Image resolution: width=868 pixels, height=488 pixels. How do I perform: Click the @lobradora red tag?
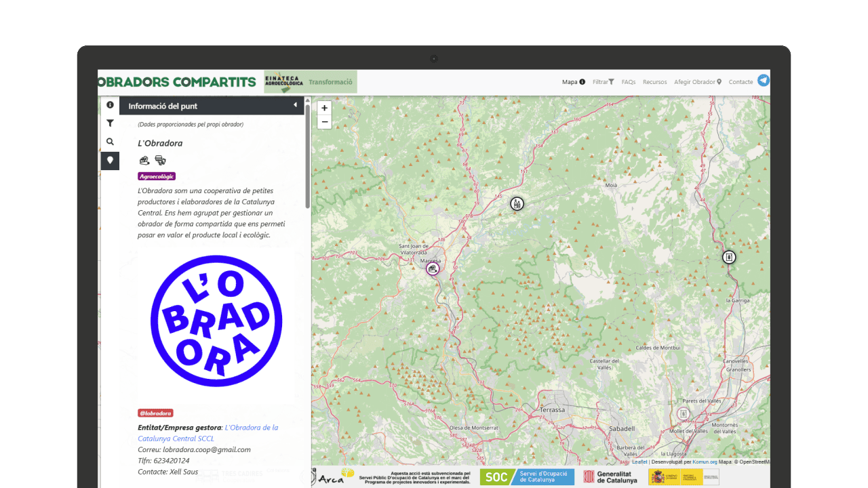pyautogui.click(x=155, y=413)
